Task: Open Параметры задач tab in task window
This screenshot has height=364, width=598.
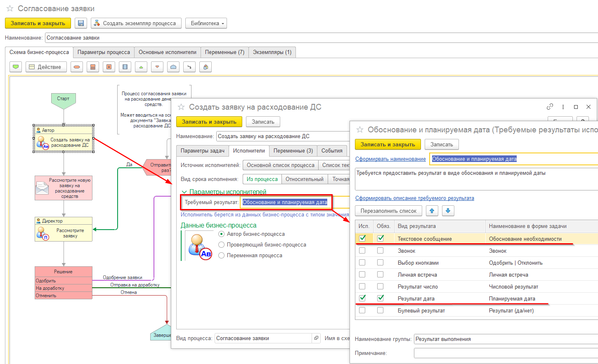Action: pos(202,151)
